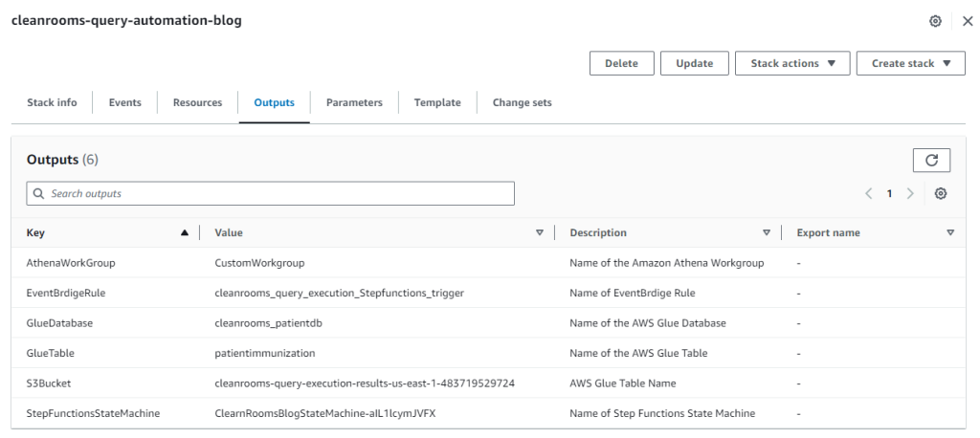Click the search magnifier icon
980x438 pixels.
[x=38, y=194]
